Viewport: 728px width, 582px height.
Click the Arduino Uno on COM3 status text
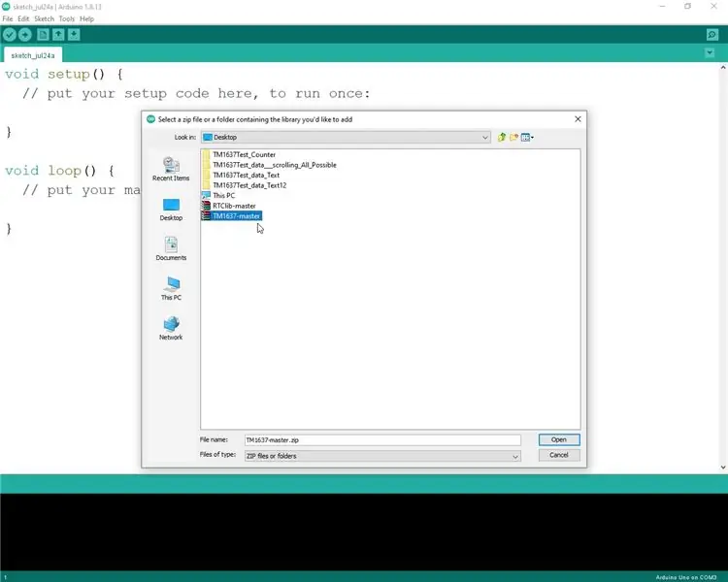pyautogui.click(x=685, y=577)
